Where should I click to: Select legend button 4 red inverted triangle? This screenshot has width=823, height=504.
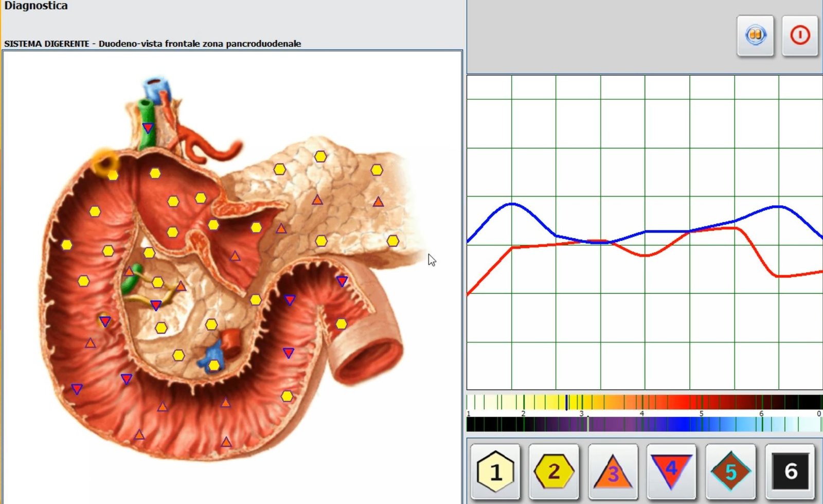coord(672,471)
